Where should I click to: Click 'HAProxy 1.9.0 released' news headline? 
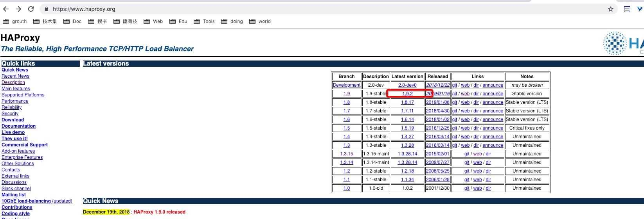(159, 212)
